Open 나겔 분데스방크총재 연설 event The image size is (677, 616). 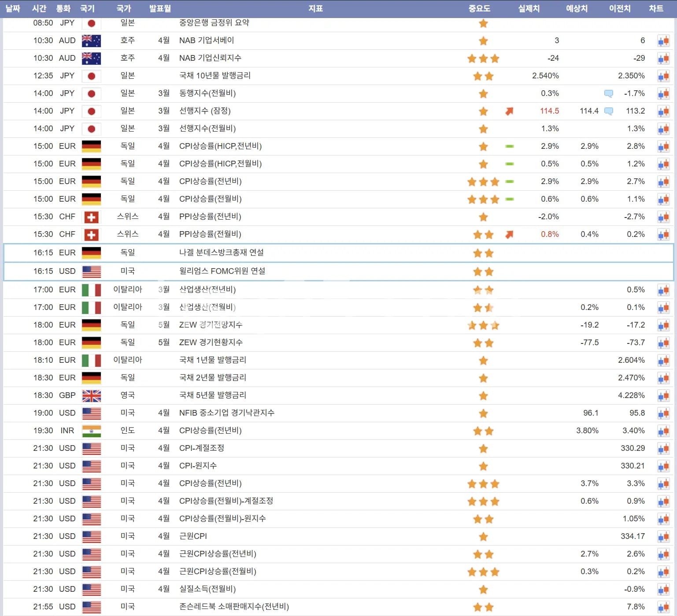[x=222, y=252]
